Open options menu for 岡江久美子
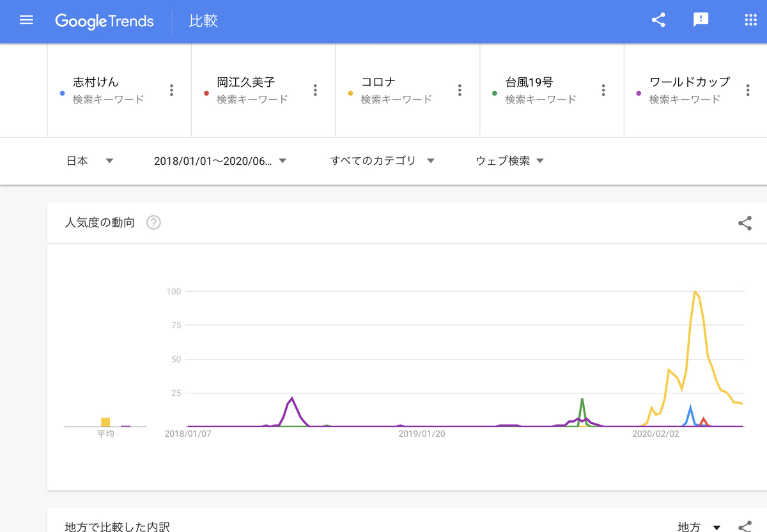Viewport: 767px width, 532px height. [315, 90]
